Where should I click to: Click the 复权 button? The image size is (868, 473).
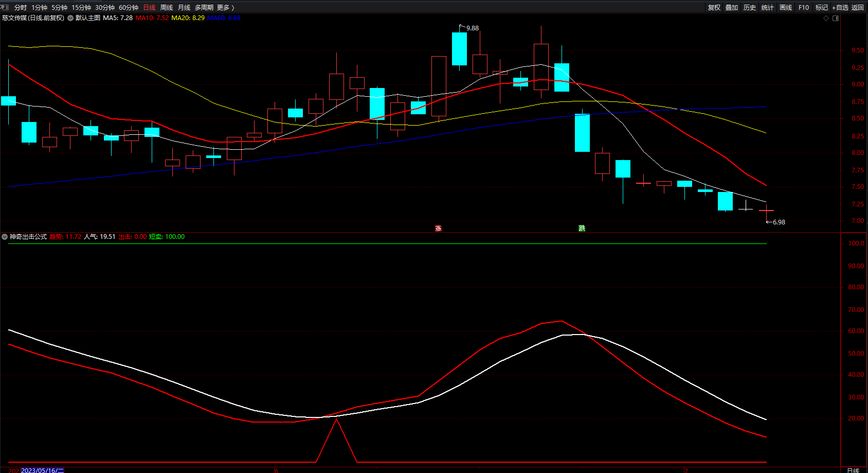[x=714, y=8]
